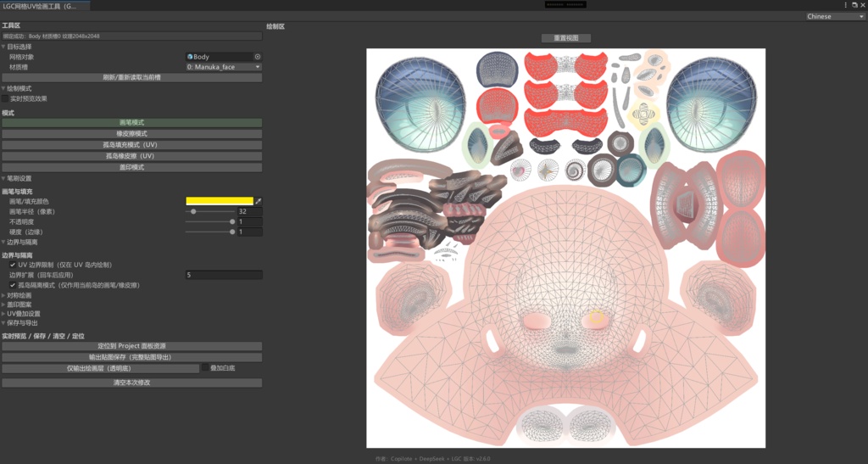Open the 材质槽 dropdown showing Manuka_face

click(x=224, y=67)
